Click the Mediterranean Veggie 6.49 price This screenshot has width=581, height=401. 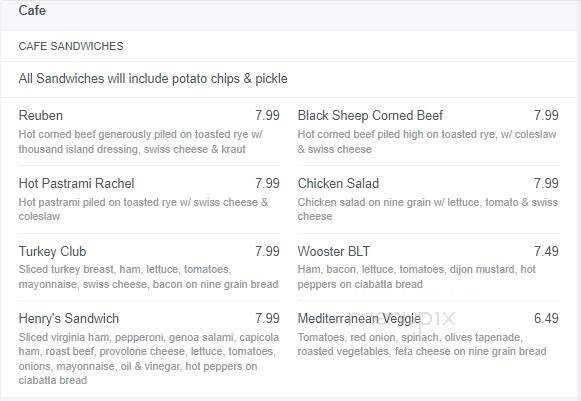point(546,318)
